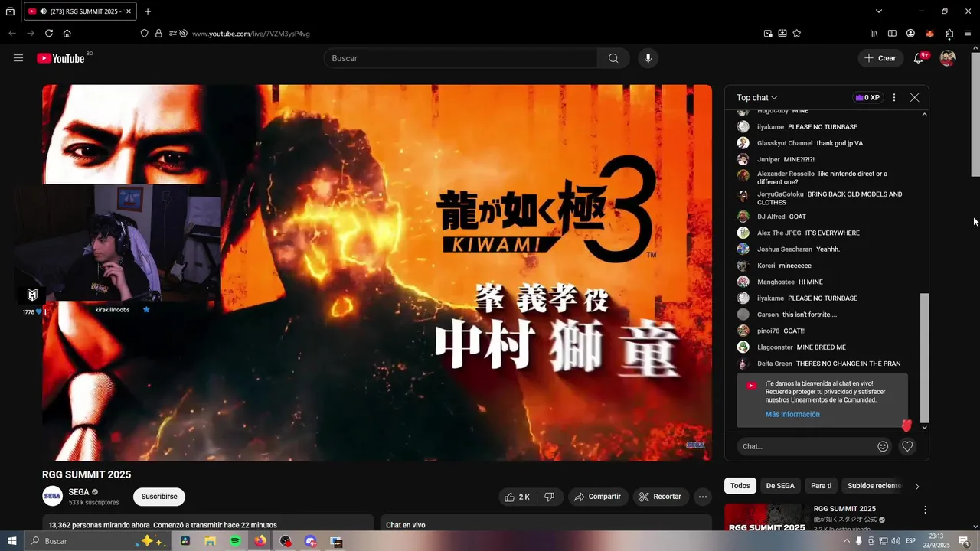Focus the YouTube Buscar search field
The height and width of the screenshot is (551, 980).
point(461,58)
